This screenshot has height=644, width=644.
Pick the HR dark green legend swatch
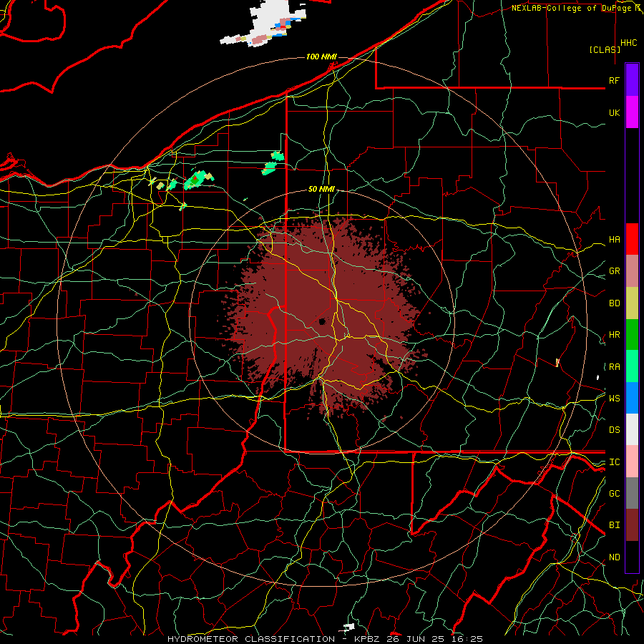(x=632, y=335)
